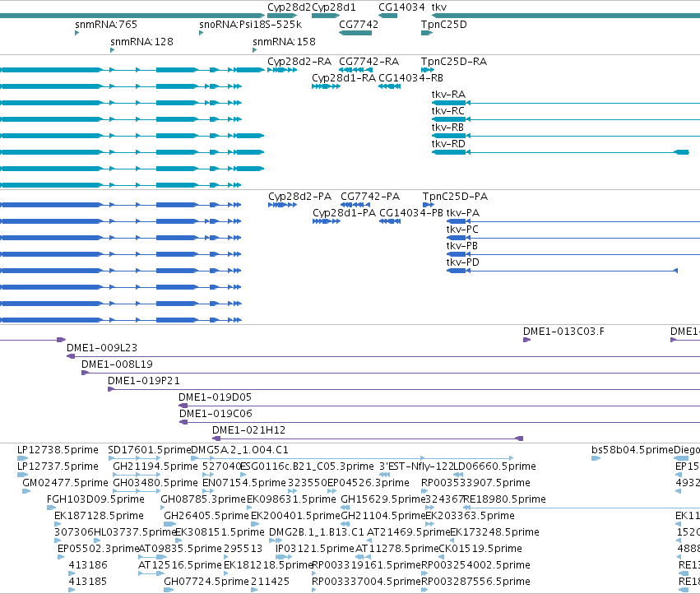
Task: Select the CG14034 gene label
Action: coord(401,7)
